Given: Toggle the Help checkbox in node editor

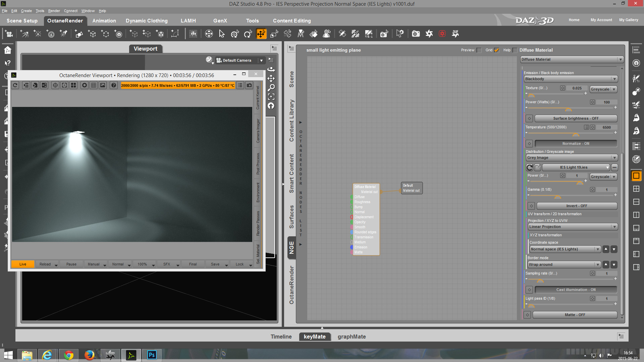Looking at the screenshot, I should pyautogui.click(x=515, y=50).
